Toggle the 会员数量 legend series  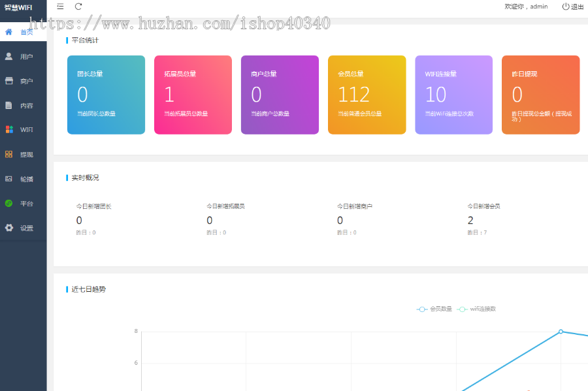[x=434, y=309]
